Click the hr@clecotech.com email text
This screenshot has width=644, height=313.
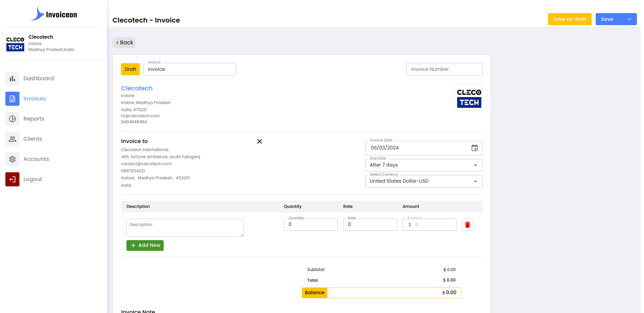click(x=141, y=116)
